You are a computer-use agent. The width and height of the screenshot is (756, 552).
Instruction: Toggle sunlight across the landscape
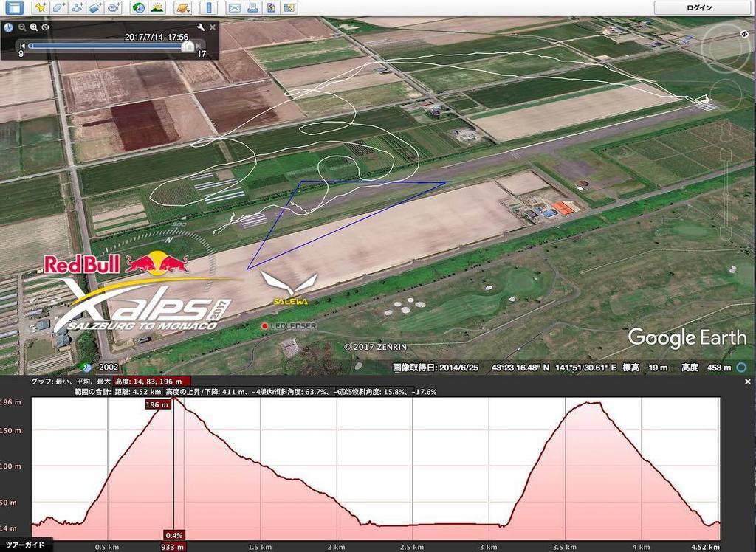click(x=156, y=9)
